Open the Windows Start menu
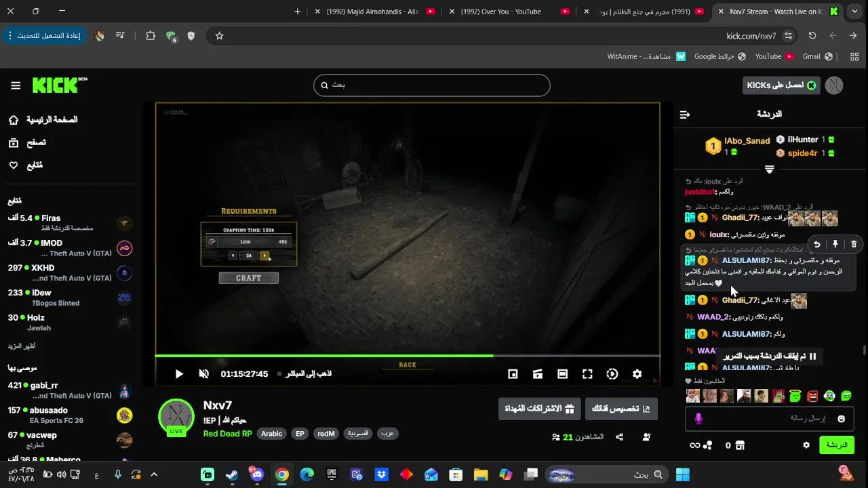Screen dimensions: 868x488 tap(683, 475)
